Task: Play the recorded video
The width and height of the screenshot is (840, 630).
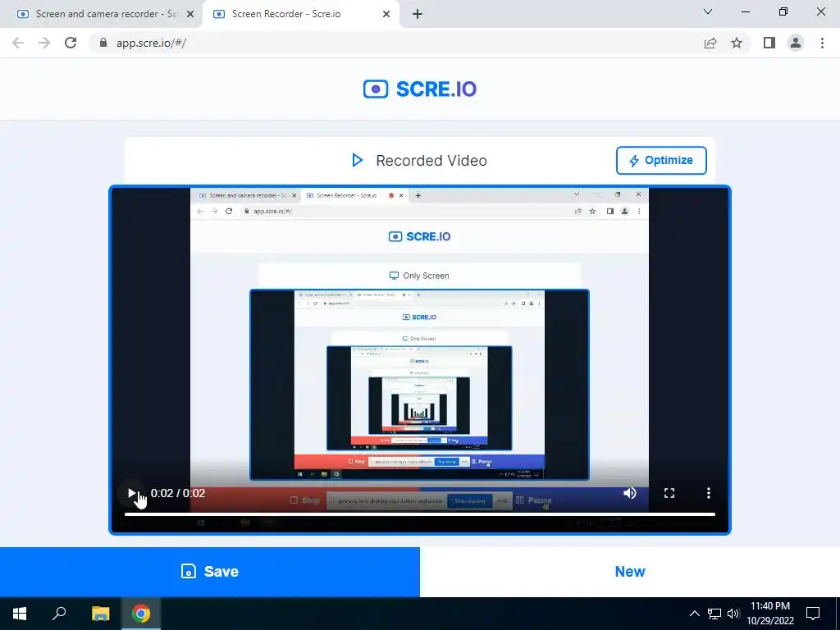Action: 132,493
